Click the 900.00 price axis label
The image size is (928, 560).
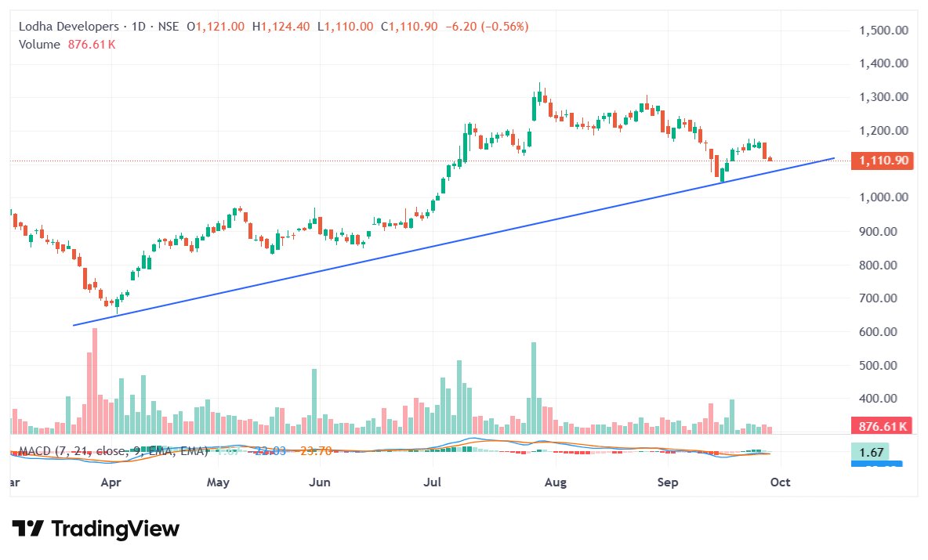(x=879, y=231)
